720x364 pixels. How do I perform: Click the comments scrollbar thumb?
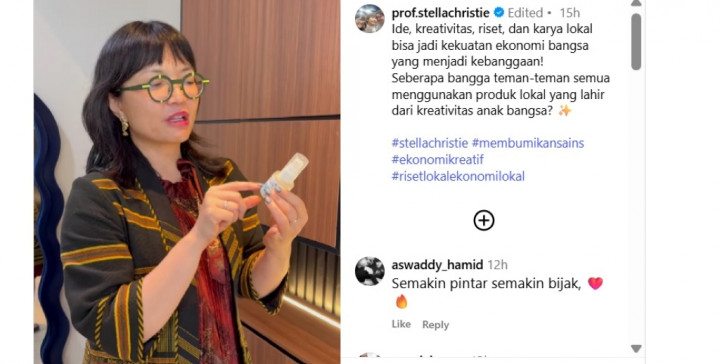point(636,41)
